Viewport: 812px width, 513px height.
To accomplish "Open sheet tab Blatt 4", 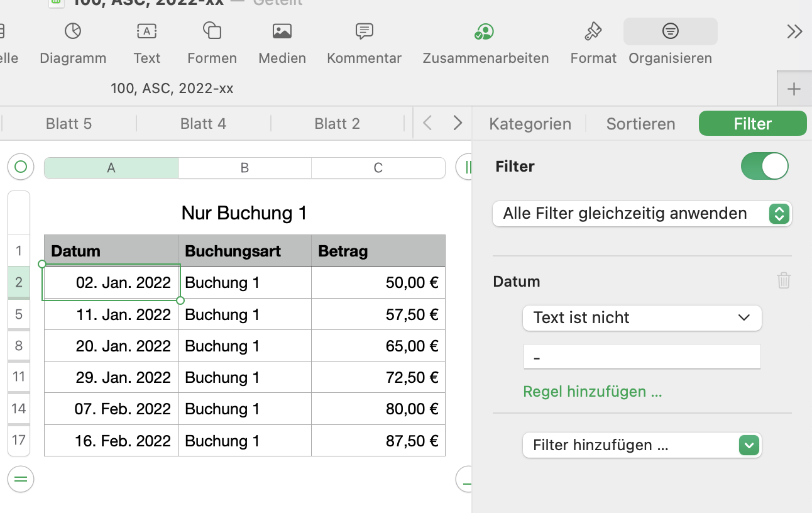I will [x=203, y=124].
